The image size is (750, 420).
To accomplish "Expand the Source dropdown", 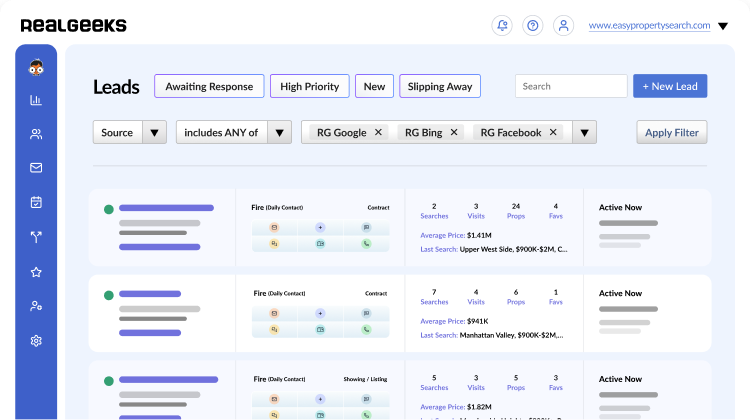I will [x=154, y=132].
